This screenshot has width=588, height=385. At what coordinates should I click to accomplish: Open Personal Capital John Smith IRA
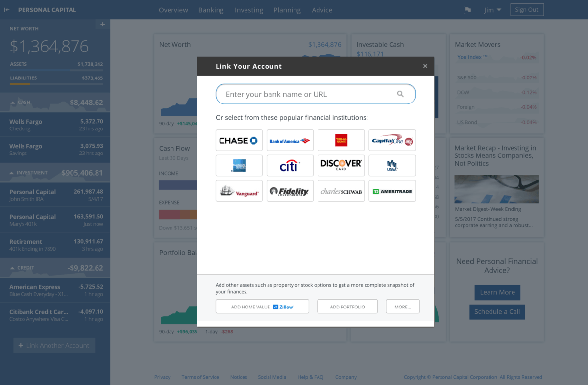pos(55,195)
